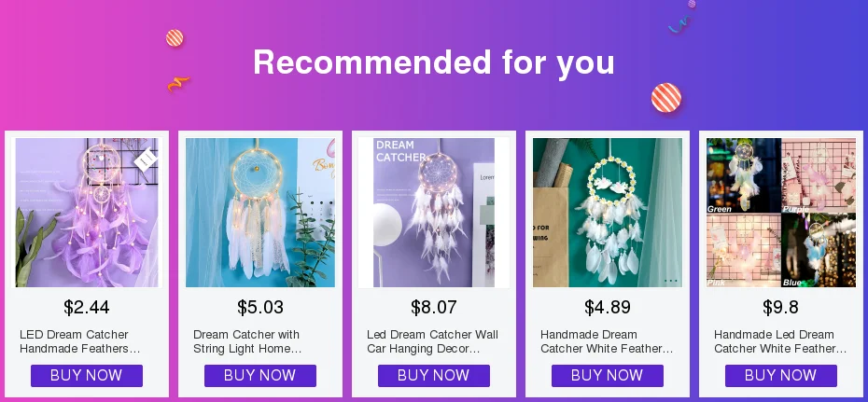Buy the $8.07 Led Dream Catcher

pos(434,376)
